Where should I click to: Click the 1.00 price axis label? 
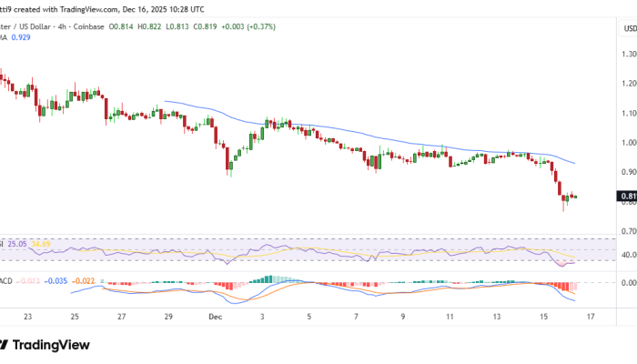point(627,142)
